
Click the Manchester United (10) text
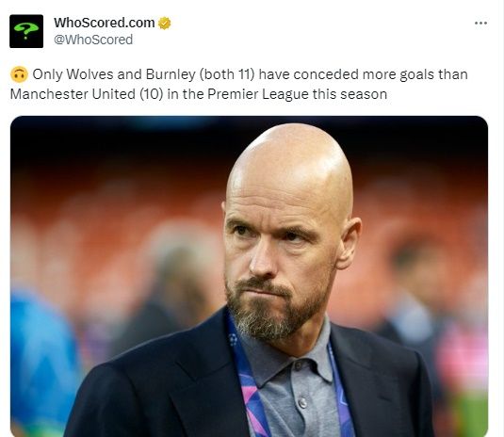[87, 94]
